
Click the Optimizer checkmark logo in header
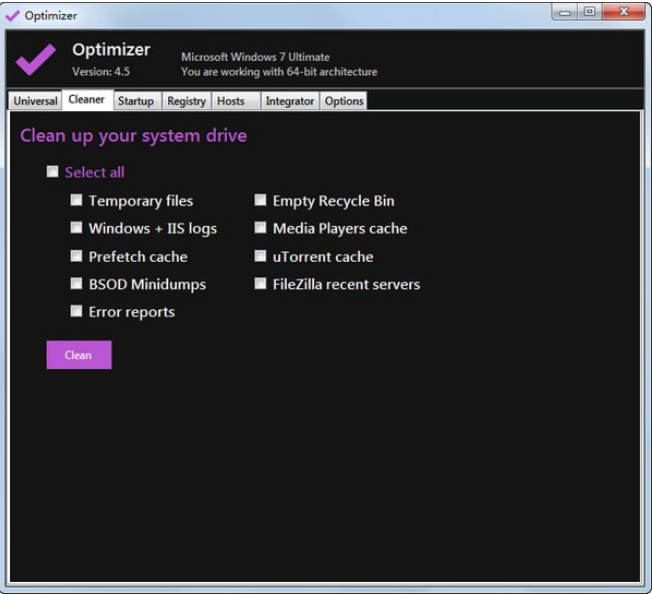[36, 59]
